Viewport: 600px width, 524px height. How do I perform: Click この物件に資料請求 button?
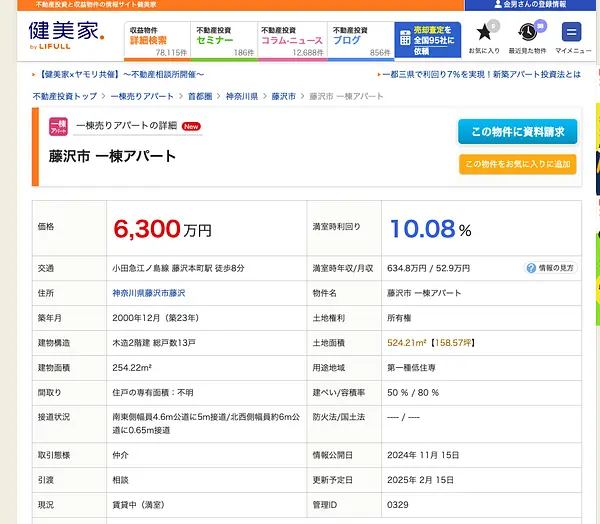click(x=517, y=132)
